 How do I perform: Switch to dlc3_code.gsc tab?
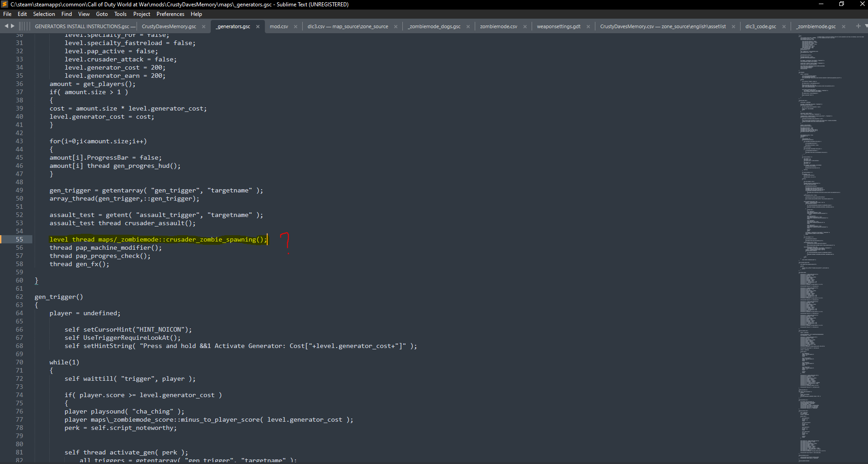coord(761,26)
